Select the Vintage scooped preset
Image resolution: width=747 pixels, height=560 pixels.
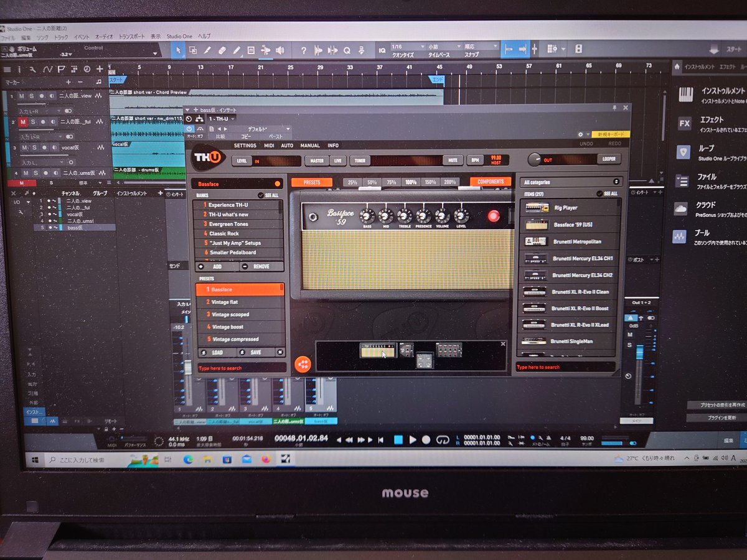[240, 314]
